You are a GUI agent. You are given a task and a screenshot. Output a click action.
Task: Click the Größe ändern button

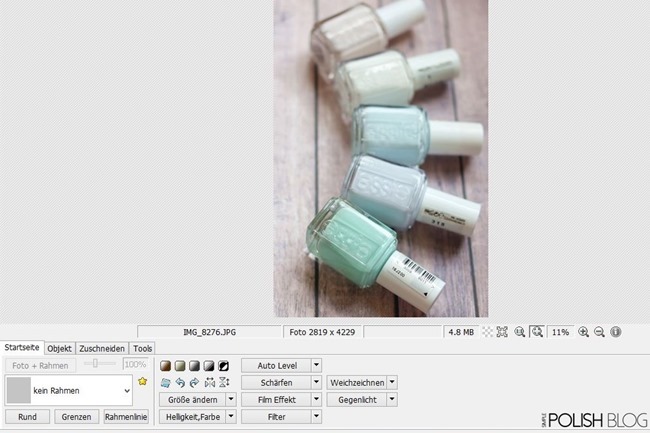[193, 399]
